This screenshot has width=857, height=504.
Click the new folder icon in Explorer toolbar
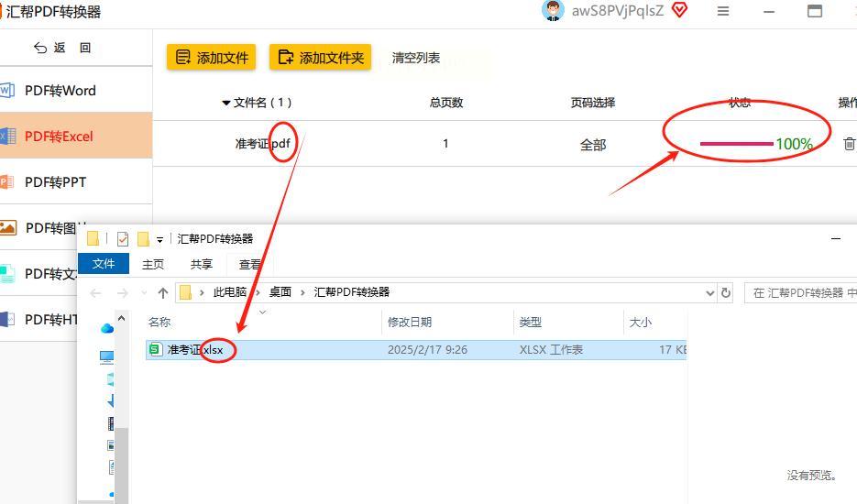[143, 239]
